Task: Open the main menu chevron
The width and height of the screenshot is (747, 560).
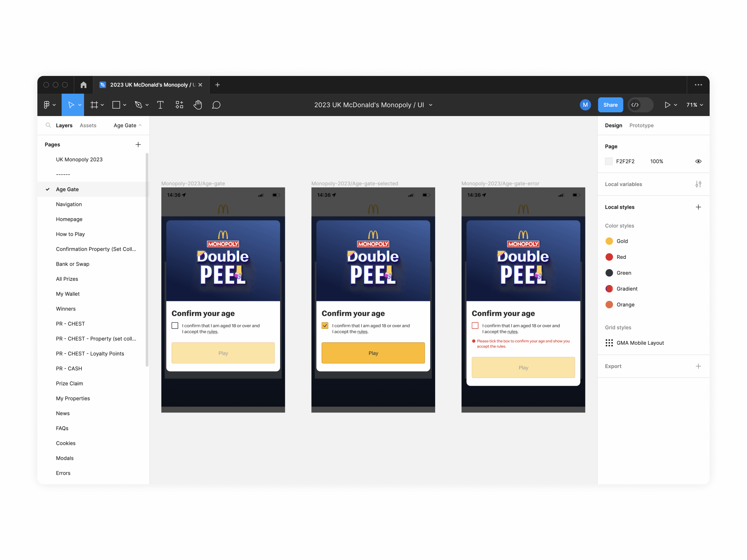Action: tap(54, 105)
